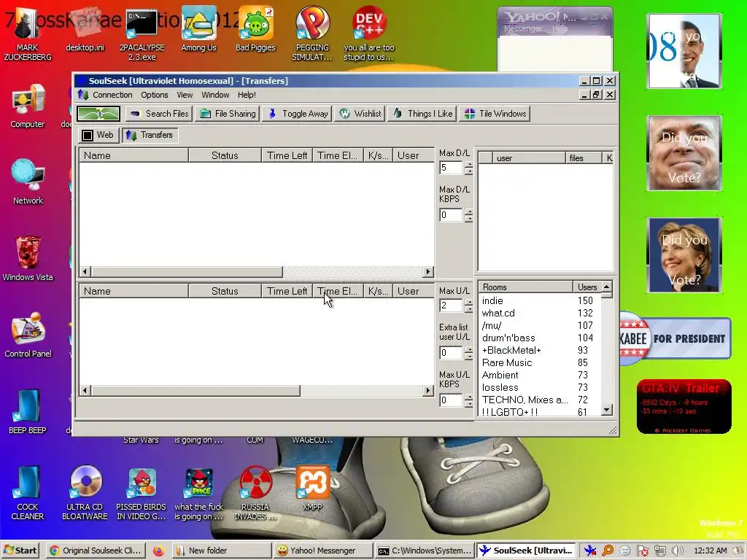Click the volume speaker tray icon
The height and width of the screenshot is (560, 747).
pos(678,551)
